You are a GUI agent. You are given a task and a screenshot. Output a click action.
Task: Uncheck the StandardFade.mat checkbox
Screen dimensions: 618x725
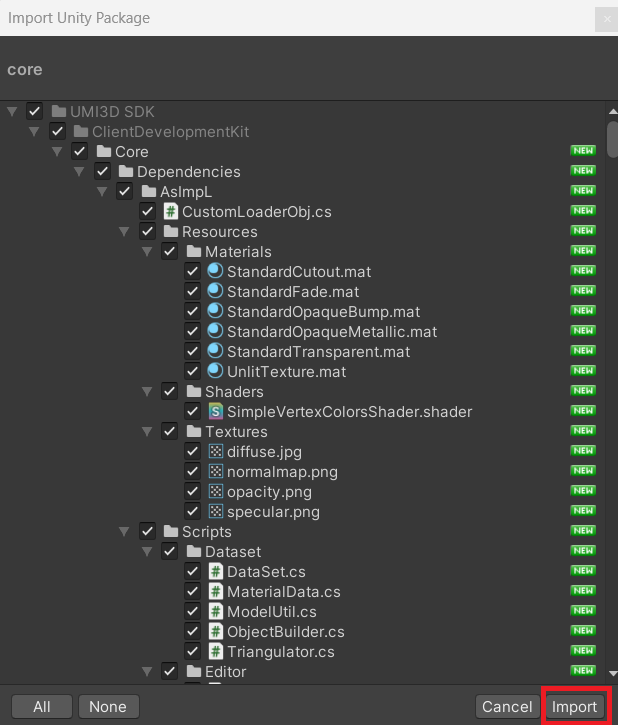click(x=192, y=291)
